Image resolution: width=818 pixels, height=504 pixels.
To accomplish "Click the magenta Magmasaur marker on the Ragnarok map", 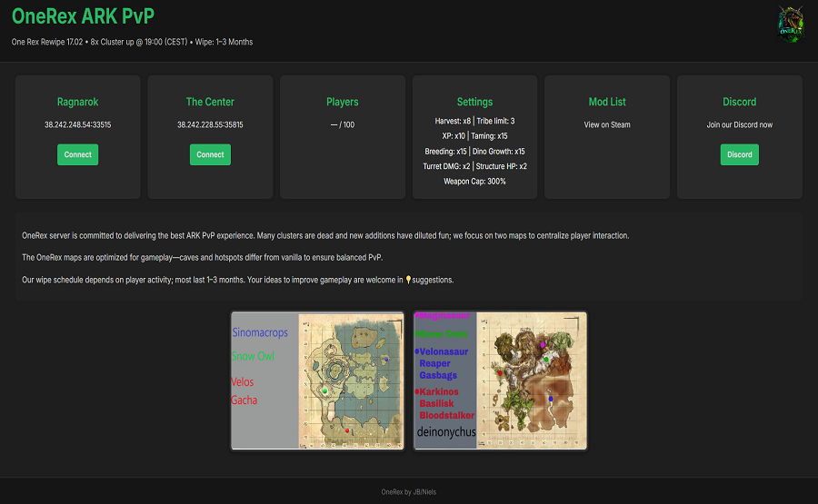I will pos(543,345).
